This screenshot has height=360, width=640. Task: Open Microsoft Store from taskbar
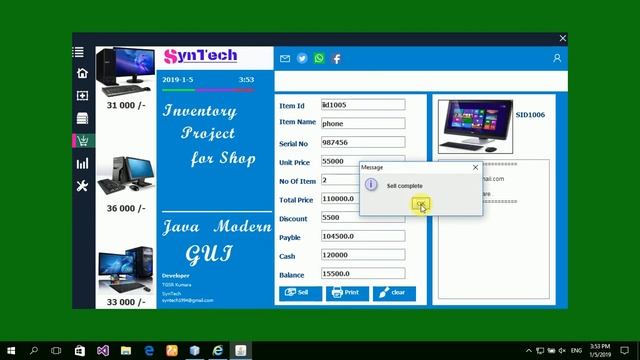(x=80, y=350)
